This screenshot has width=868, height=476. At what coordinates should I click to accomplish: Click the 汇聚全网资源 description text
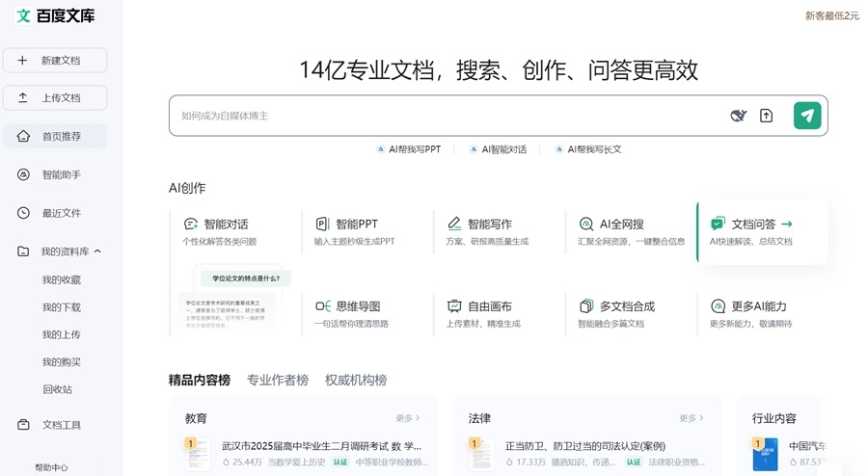coord(632,241)
